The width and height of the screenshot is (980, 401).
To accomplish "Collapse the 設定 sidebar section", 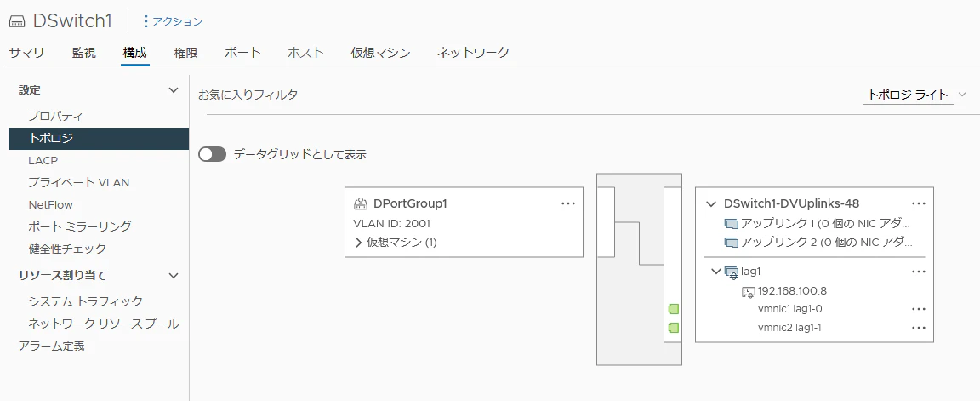I will coord(174,91).
